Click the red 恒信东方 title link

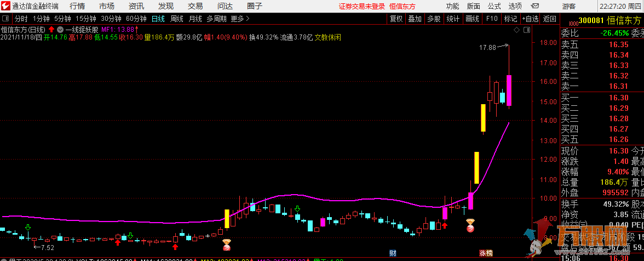tap(403, 6)
